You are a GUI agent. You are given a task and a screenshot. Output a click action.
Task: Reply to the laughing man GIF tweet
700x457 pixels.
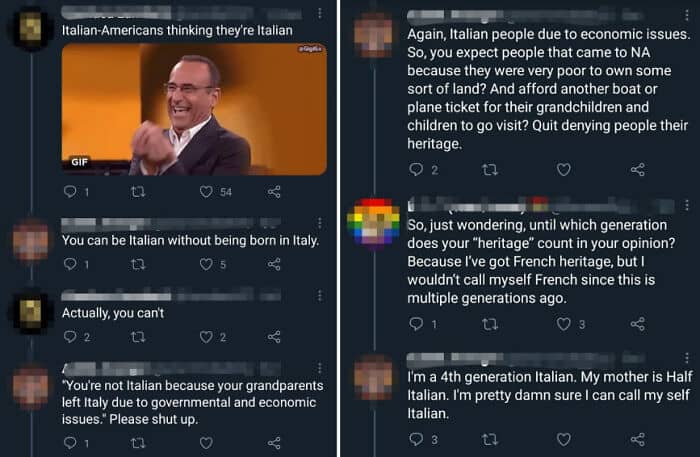tap(70, 191)
